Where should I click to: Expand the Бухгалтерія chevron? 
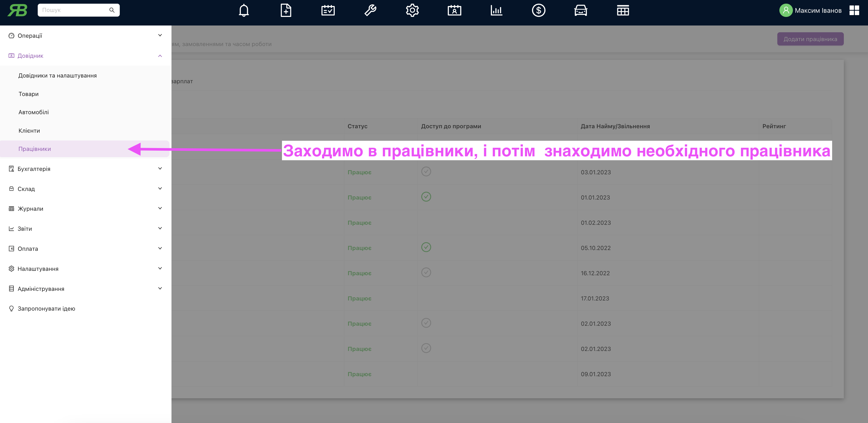click(x=160, y=168)
